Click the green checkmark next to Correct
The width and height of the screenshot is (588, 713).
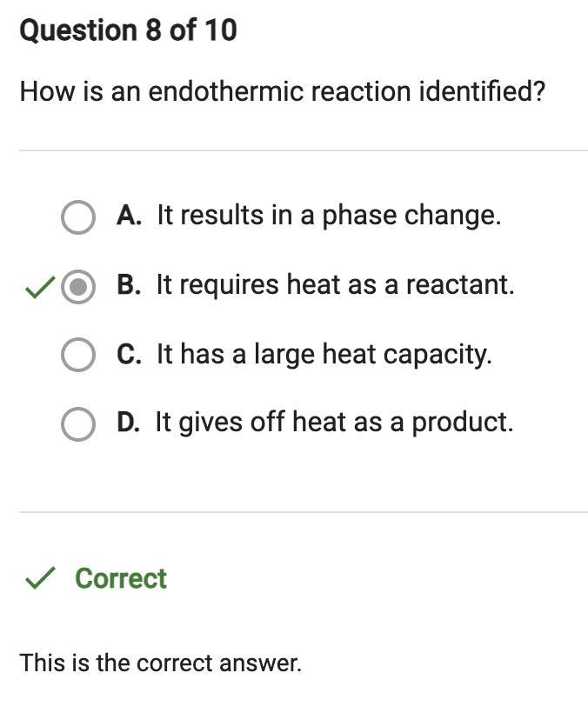point(39,578)
